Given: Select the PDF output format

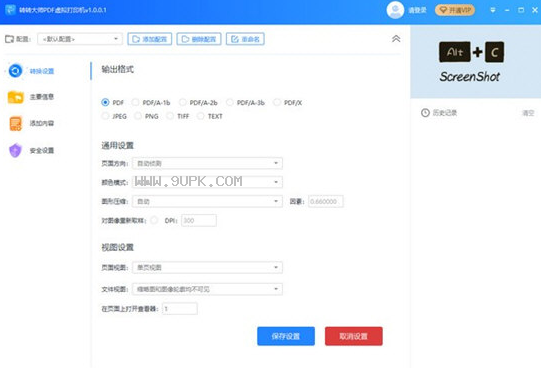Looking at the screenshot, I should 105,102.
